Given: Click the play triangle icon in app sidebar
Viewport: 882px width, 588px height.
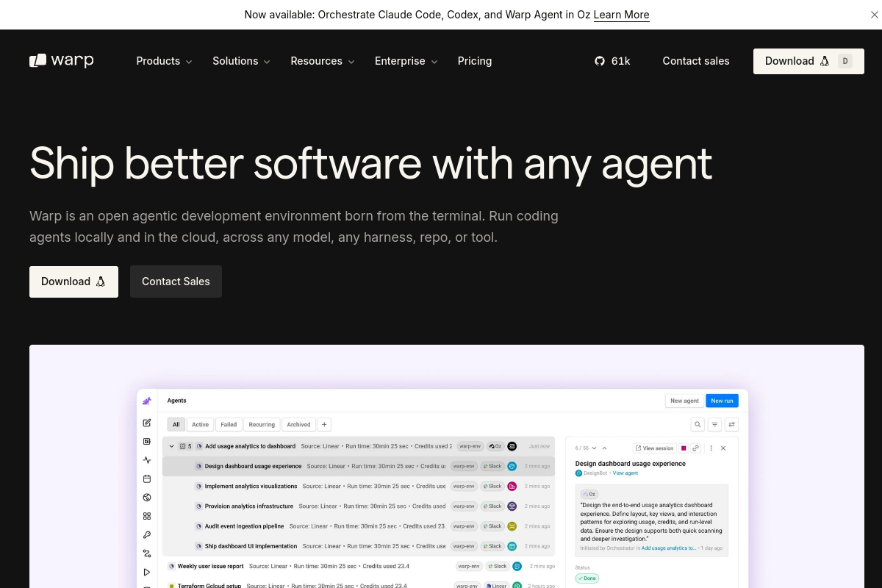Looking at the screenshot, I should [x=147, y=572].
